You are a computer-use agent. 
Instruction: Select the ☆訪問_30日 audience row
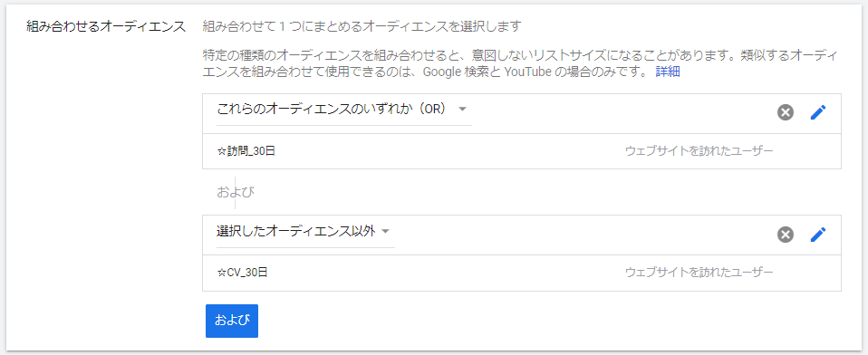[522, 151]
